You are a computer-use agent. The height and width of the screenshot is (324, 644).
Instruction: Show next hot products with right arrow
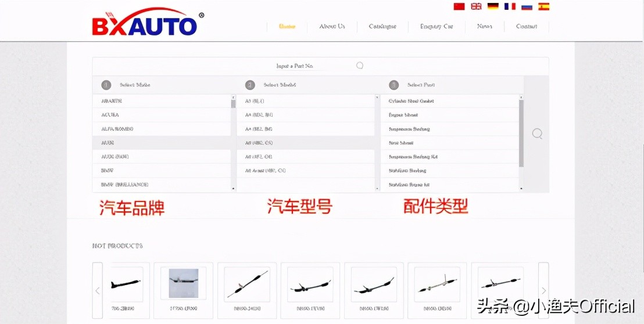click(543, 290)
